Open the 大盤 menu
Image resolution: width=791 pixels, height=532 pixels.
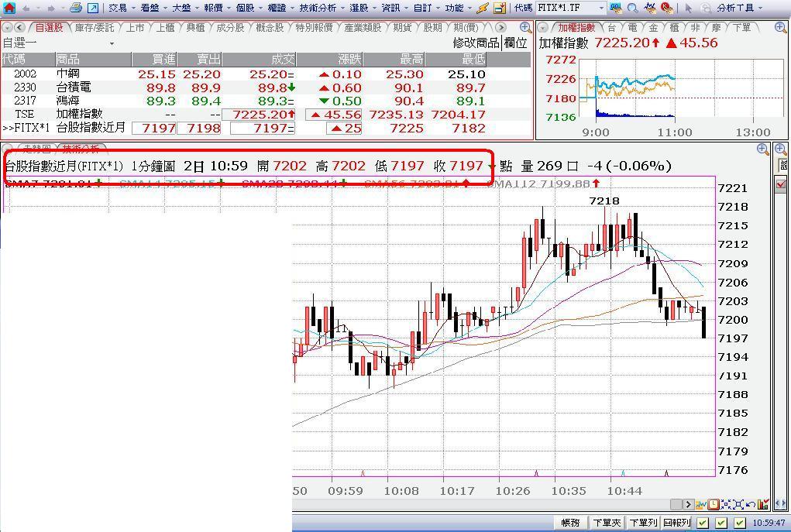[x=181, y=8]
